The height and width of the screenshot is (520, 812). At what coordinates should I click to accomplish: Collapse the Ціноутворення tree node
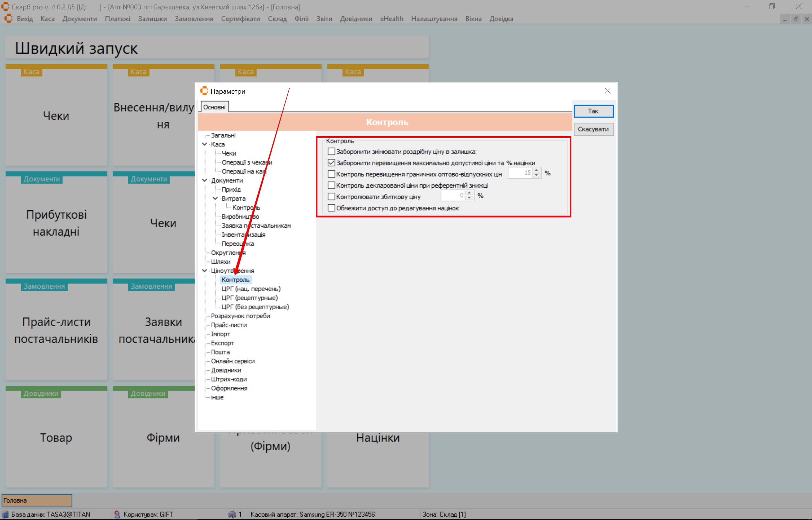pyautogui.click(x=205, y=271)
